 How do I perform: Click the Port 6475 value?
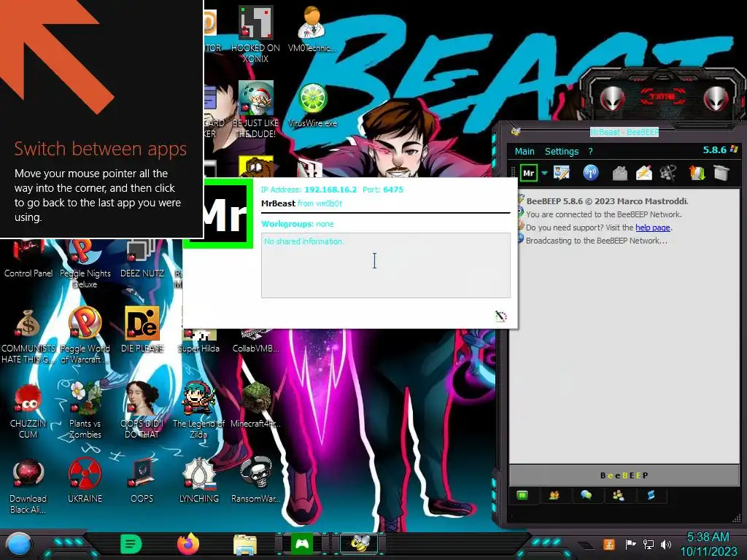coord(393,190)
